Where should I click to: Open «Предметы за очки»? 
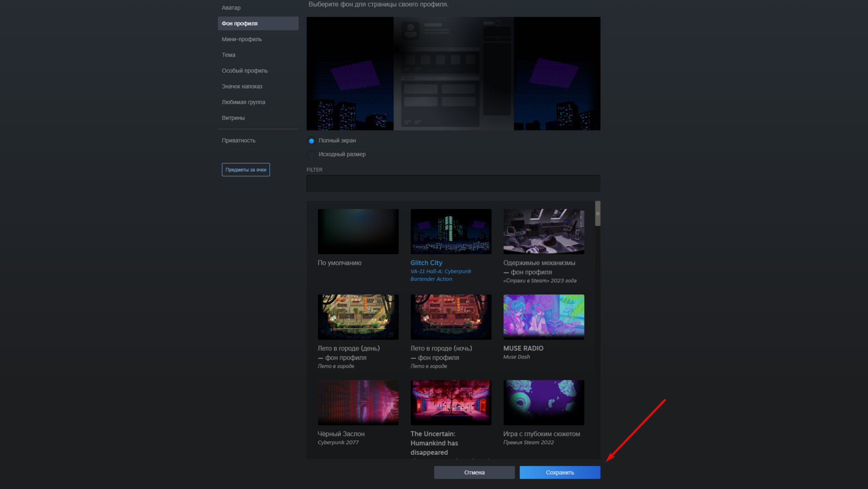pos(246,169)
